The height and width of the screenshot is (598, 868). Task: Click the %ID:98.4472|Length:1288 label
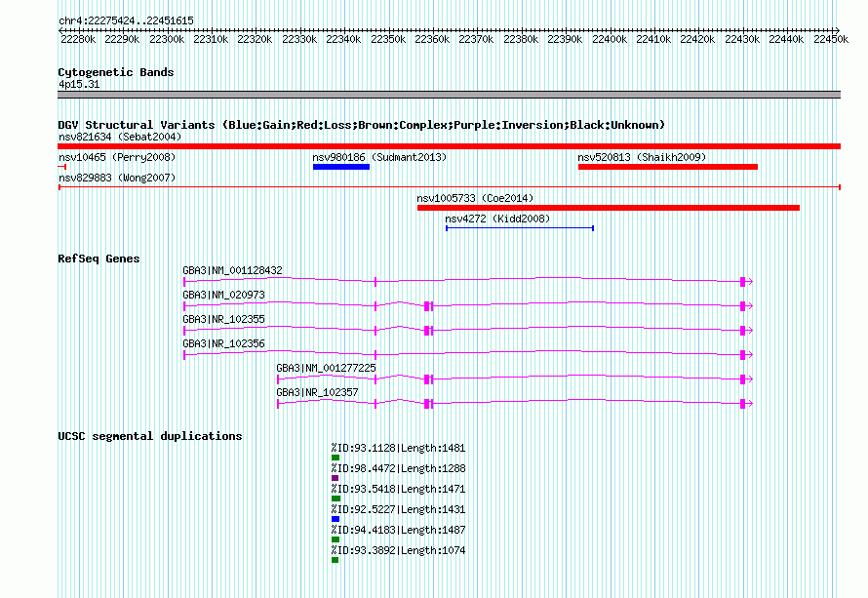click(x=399, y=468)
